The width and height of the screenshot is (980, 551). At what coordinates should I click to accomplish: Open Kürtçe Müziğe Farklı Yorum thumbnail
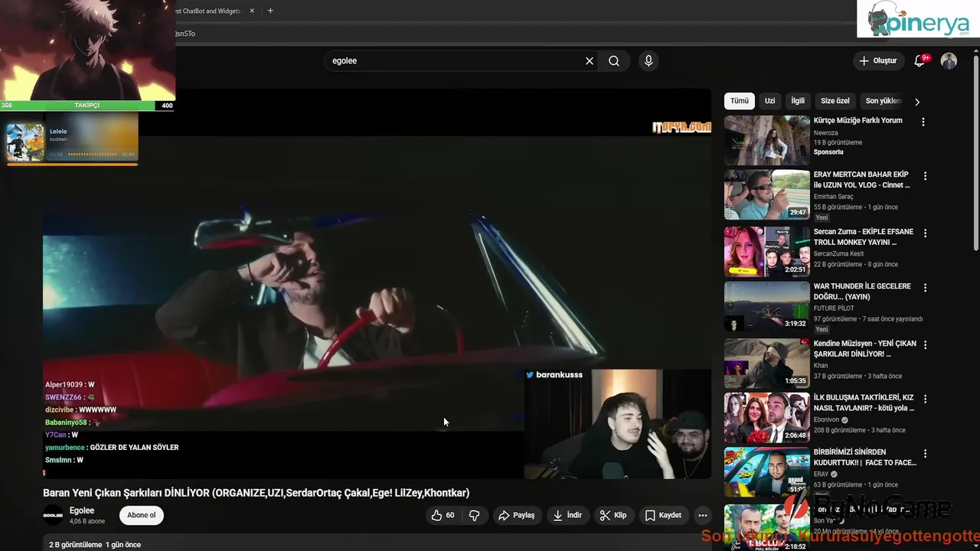pyautogui.click(x=766, y=140)
